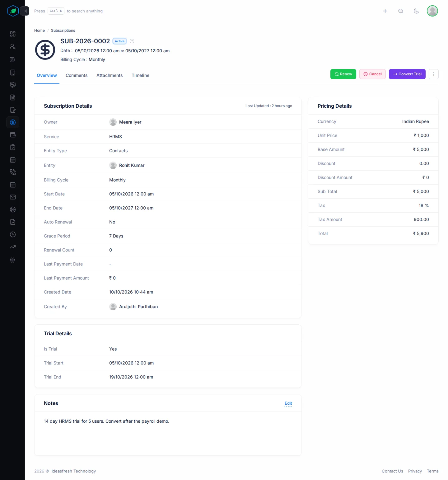Open the dashboard grid icon in sidebar

13,34
